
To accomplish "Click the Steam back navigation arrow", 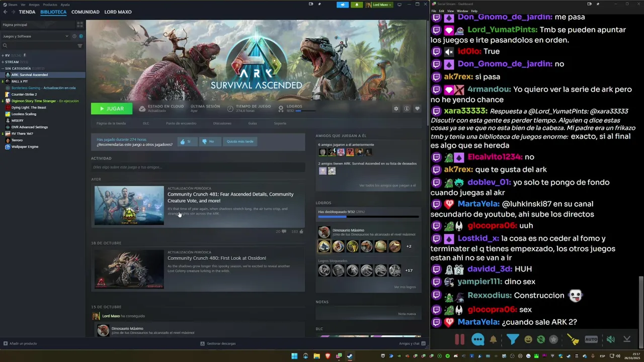I will tap(5, 12).
